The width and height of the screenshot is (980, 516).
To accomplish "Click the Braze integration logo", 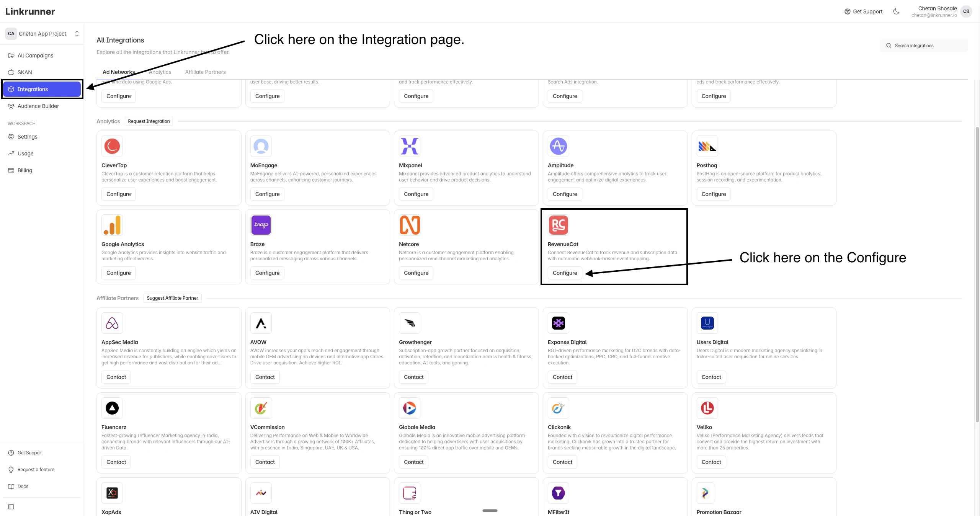I will (x=261, y=225).
